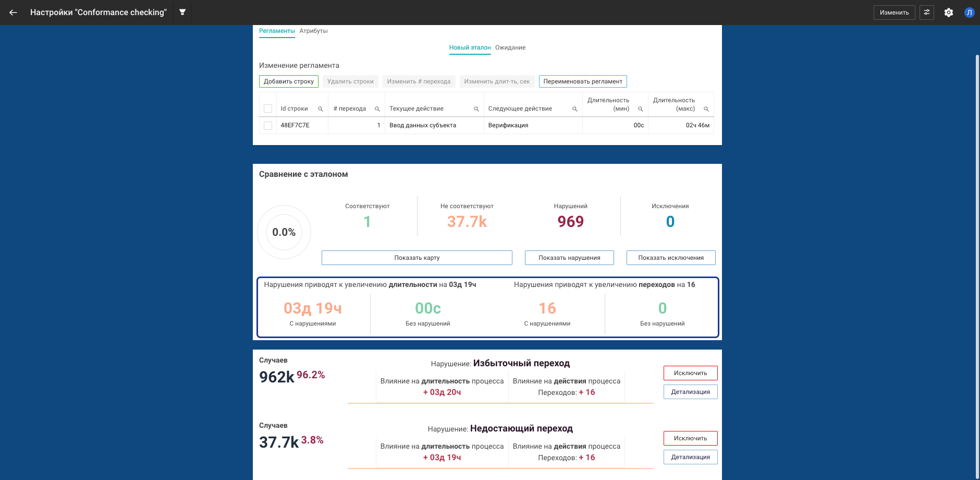Click the Показать карту button
Image resolution: width=980 pixels, height=480 pixels.
tap(416, 258)
